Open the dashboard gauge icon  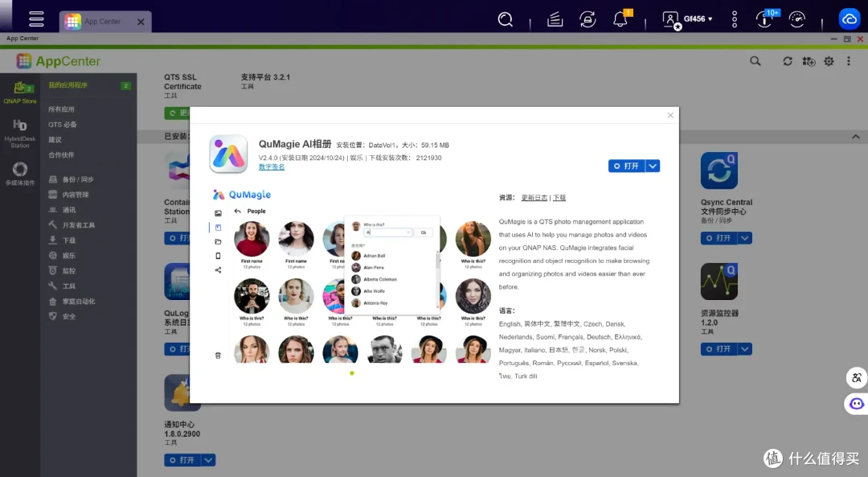point(796,19)
